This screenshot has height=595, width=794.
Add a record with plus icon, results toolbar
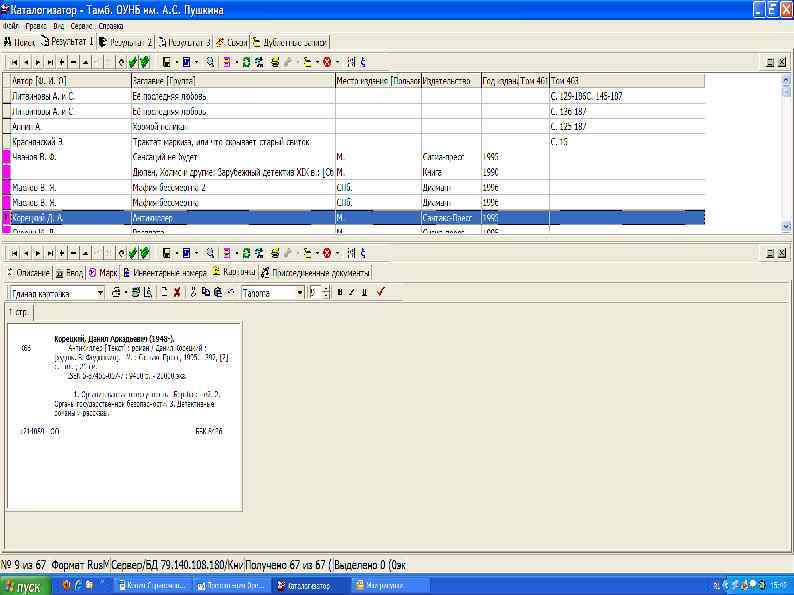[62, 62]
